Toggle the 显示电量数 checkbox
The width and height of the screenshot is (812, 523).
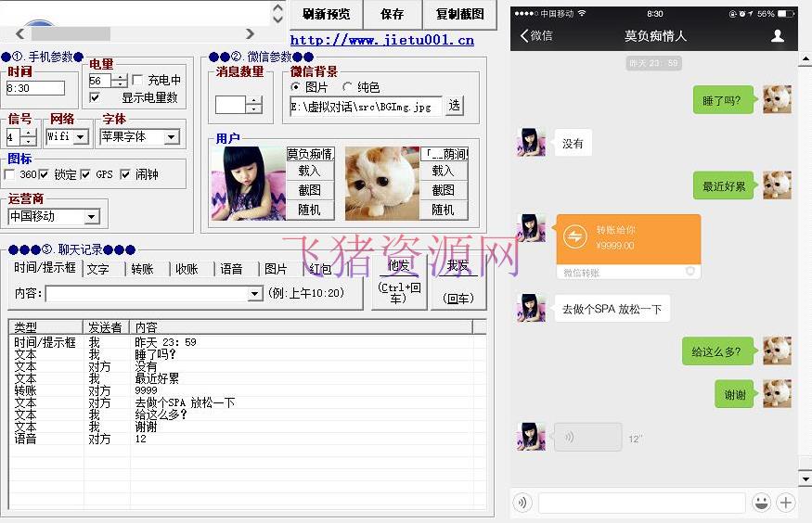coord(95,97)
